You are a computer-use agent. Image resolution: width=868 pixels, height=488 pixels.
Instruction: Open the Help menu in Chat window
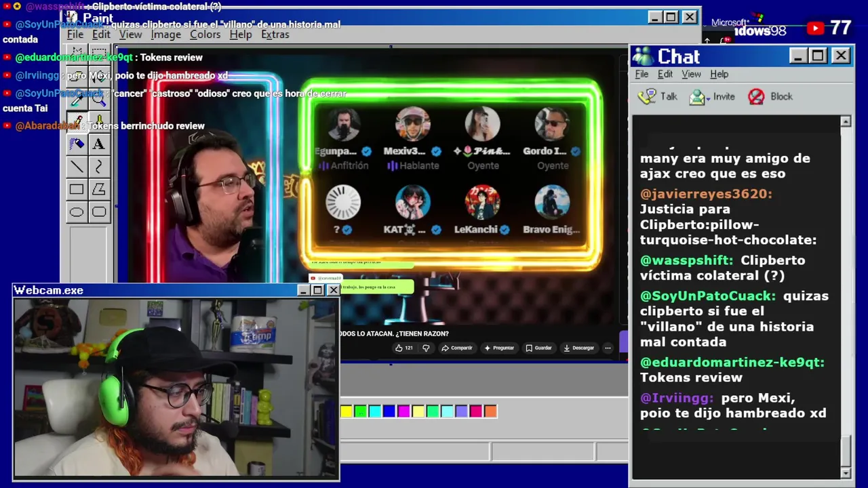(x=719, y=74)
